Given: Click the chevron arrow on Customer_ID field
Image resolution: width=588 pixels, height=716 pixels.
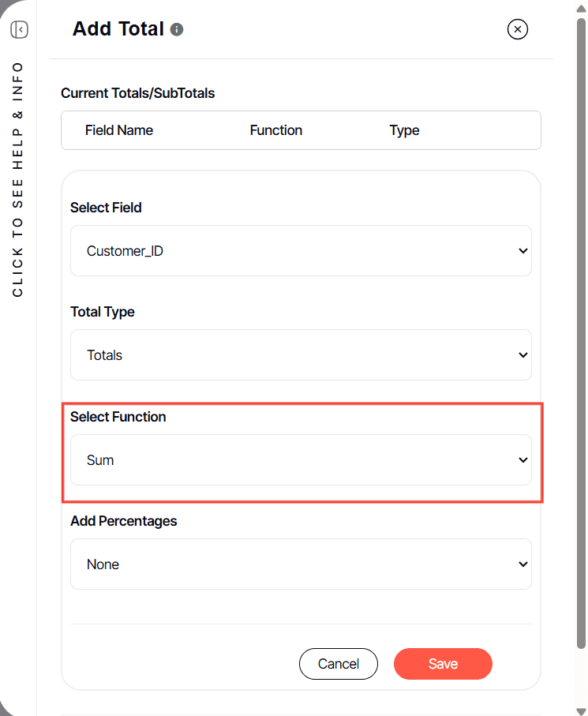Looking at the screenshot, I should pyautogui.click(x=522, y=251).
